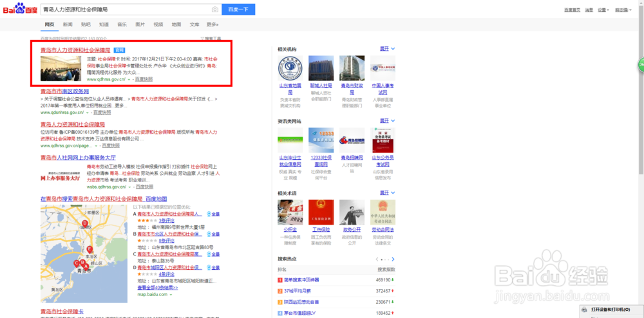Viewport: 644px width, 318px height.
Task: Expand the 相关术语 section
Action: tap(387, 193)
